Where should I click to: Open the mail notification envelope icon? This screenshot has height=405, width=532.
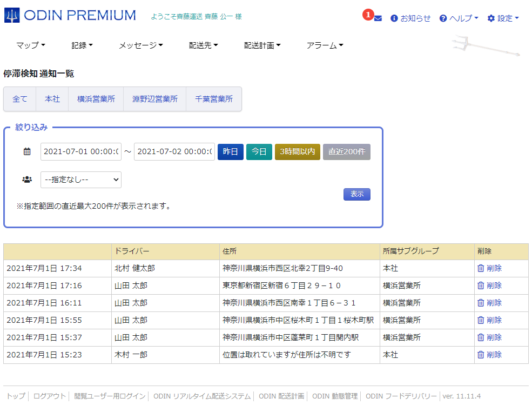coord(378,18)
